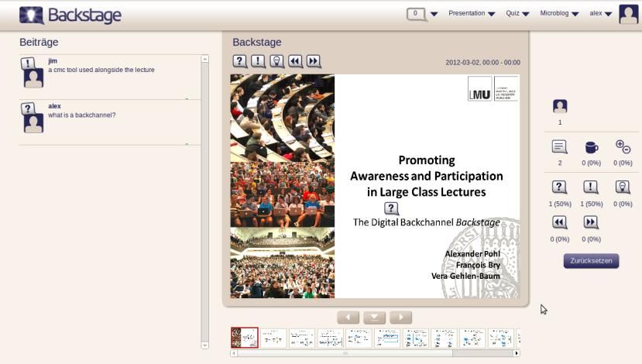Click the Backstage panel heading

point(256,42)
